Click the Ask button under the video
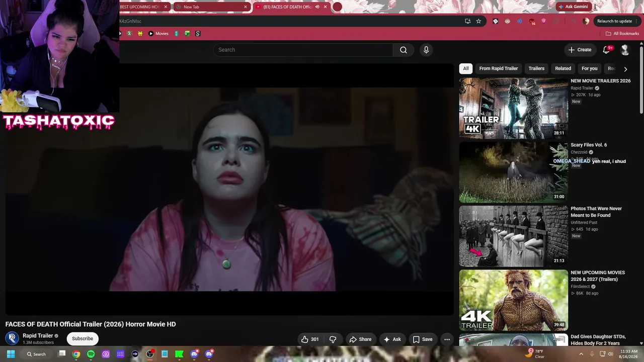 (392, 339)
